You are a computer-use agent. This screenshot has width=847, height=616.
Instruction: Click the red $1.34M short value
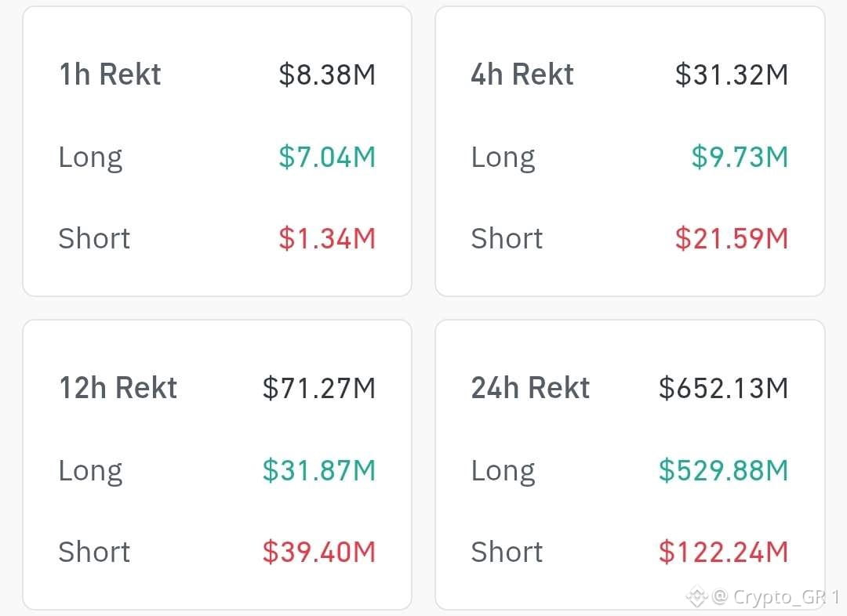tap(327, 238)
